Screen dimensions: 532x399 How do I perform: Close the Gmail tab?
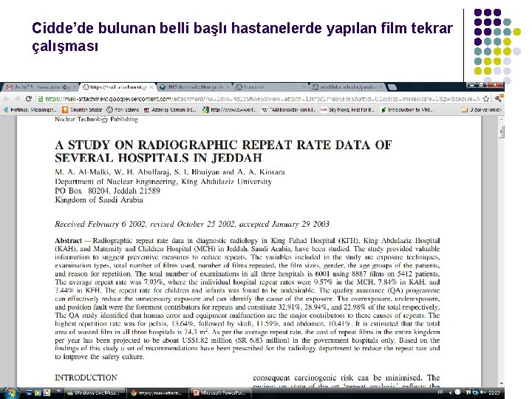click(74, 87)
